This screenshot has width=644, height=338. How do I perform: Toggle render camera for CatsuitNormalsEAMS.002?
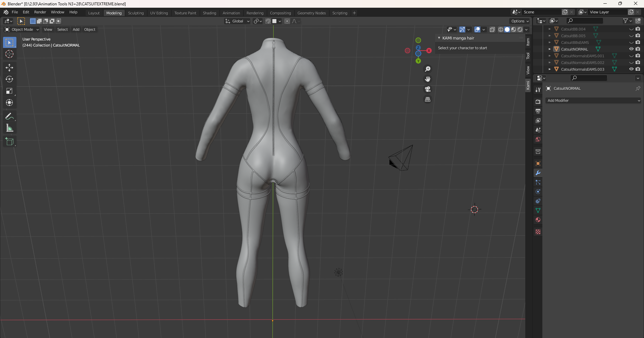point(638,63)
